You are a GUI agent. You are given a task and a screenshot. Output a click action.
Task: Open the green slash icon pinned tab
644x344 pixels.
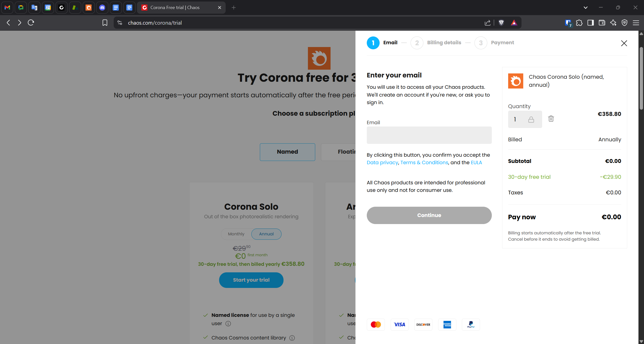75,8
